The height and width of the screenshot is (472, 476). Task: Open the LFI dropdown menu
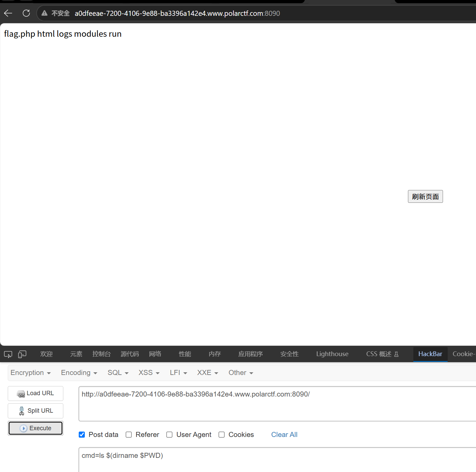click(178, 373)
